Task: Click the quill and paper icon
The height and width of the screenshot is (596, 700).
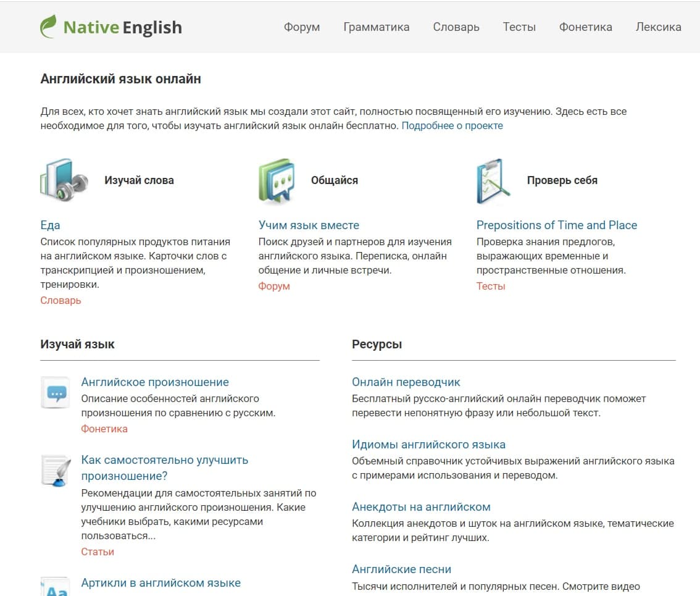Action: 56,471
